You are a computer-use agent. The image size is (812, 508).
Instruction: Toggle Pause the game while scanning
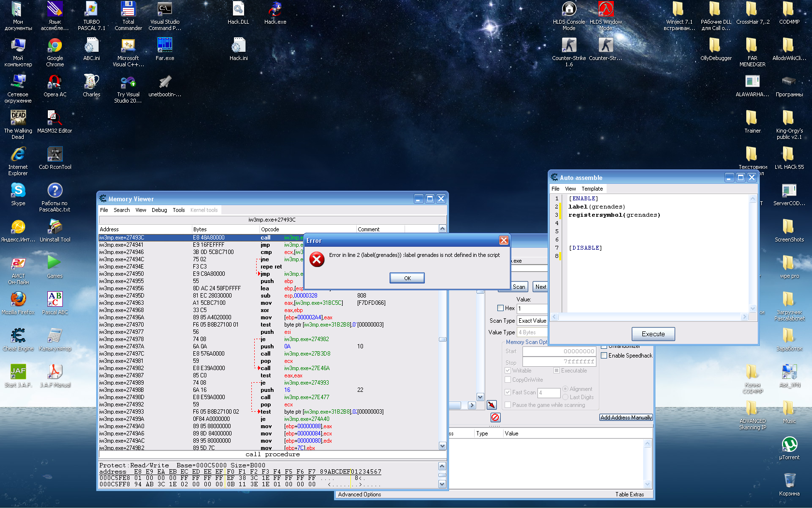[507, 405]
